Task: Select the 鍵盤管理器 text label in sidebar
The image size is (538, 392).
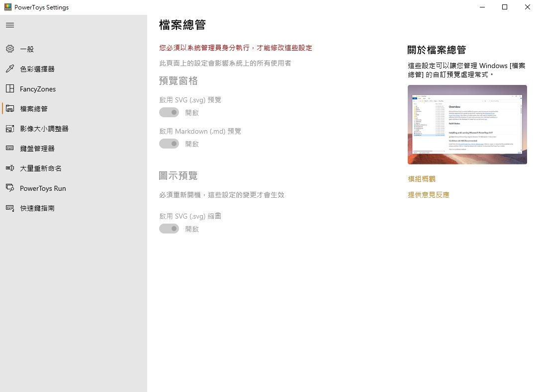Action: point(37,149)
